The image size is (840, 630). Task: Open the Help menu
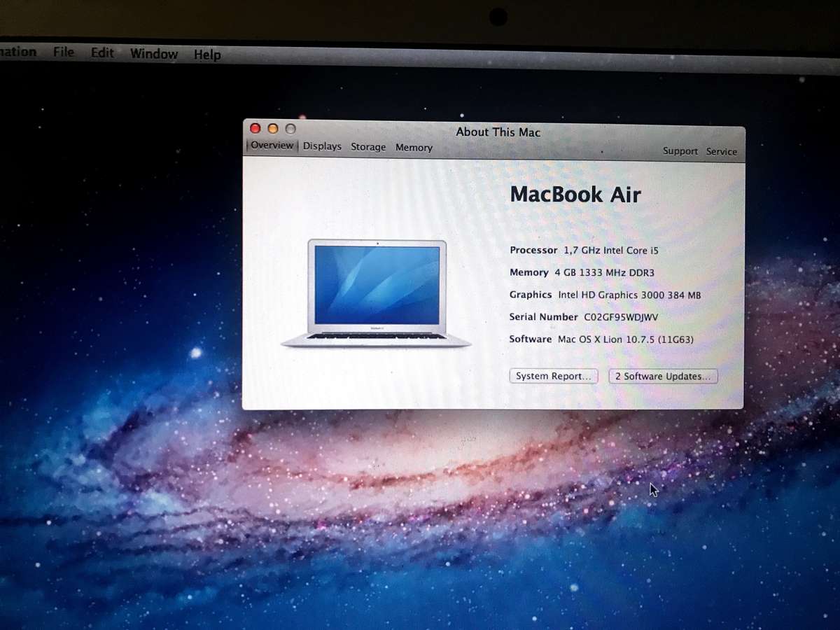point(206,55)
